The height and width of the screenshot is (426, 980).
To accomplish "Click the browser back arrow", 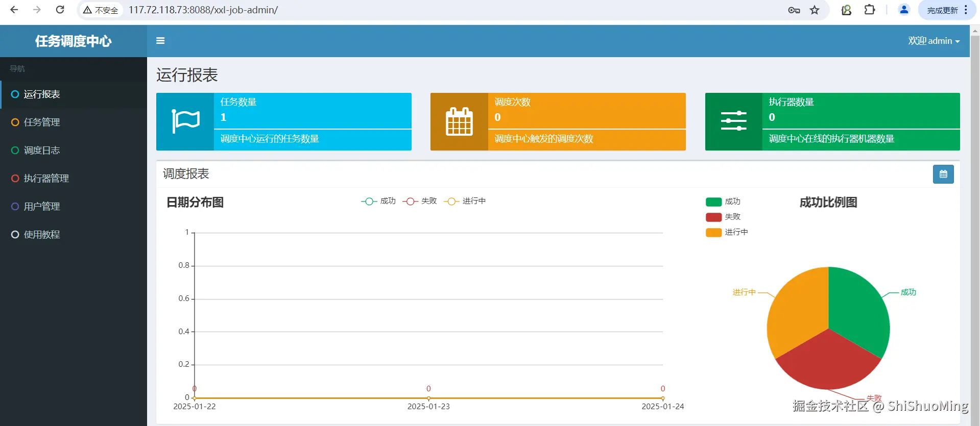I will [14, 10].
